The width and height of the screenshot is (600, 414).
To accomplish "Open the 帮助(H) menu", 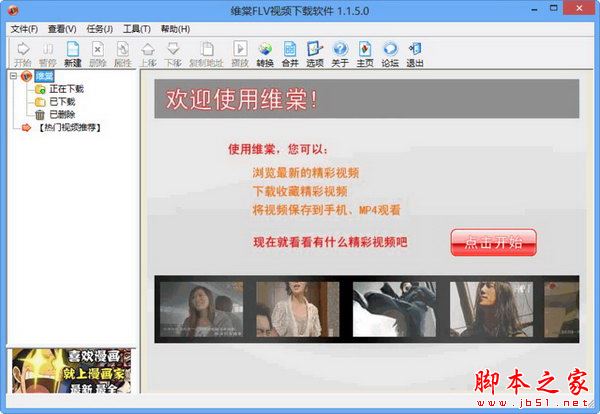I will pos(175,29).
